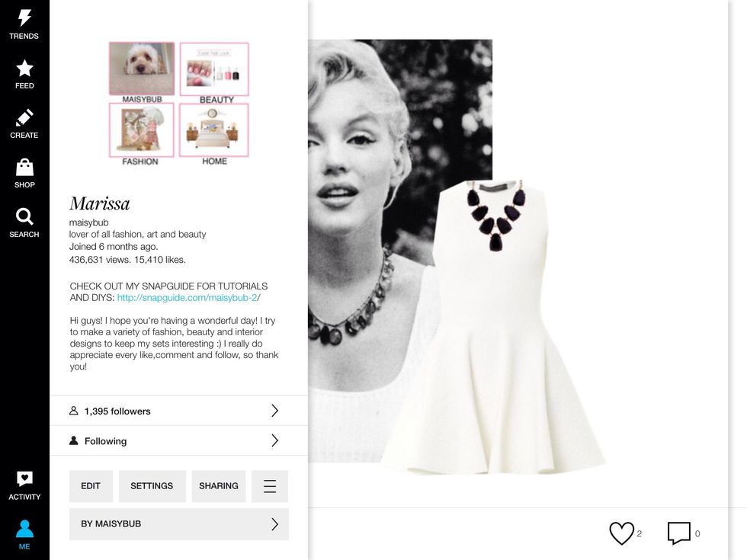This screenshot has height=560, width=747.
Task: Open the Trends lightning icon
Action: (x=24, y=18)
